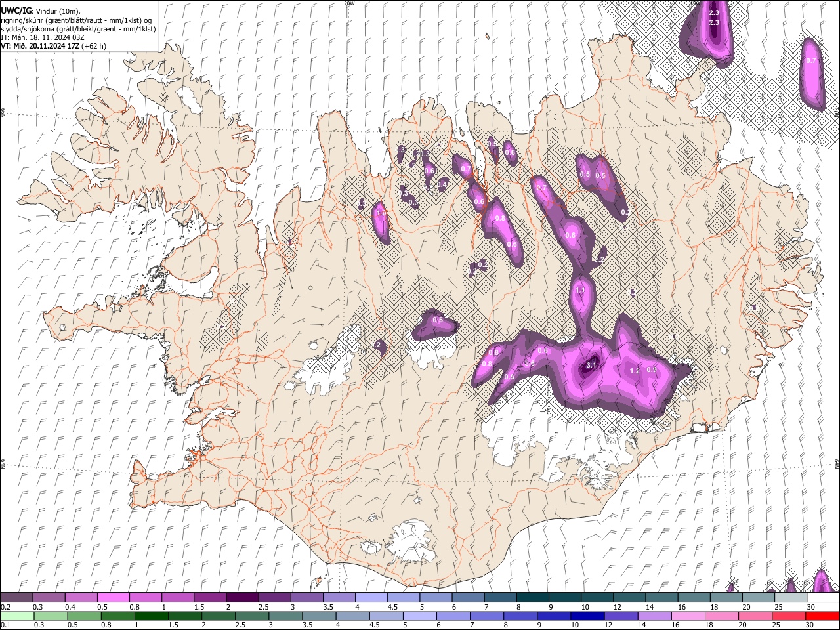
Task: Click the bright magenta 0.5 mm snow-scale swatch
Action: tap(113, 598)
